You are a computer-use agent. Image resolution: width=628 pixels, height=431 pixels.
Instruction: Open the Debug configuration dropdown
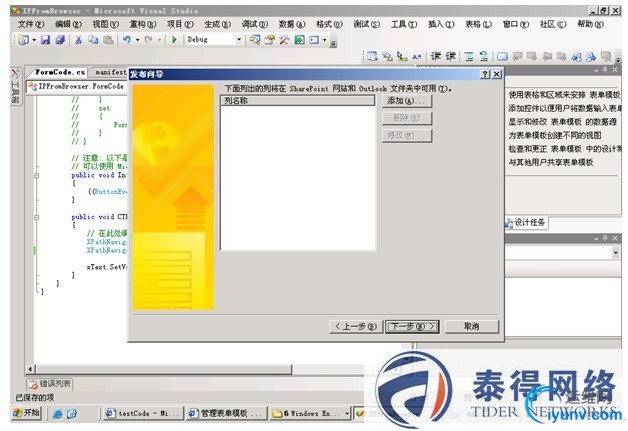coord(239,39)
